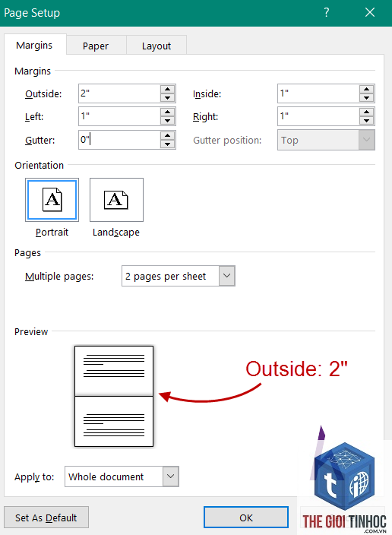
Task: Decrease the Gutter value
Action: pyautogui.click(x=168, y=144)
